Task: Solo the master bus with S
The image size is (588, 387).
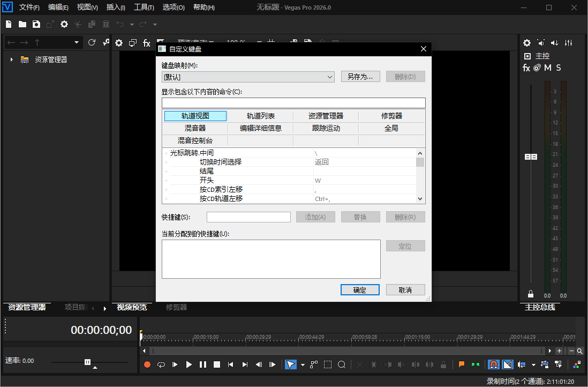Action: (559, 68)
